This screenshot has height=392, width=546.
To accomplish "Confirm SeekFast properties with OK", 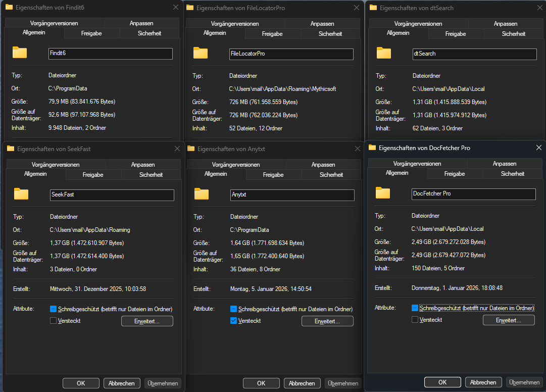I will tap(81, 383).
